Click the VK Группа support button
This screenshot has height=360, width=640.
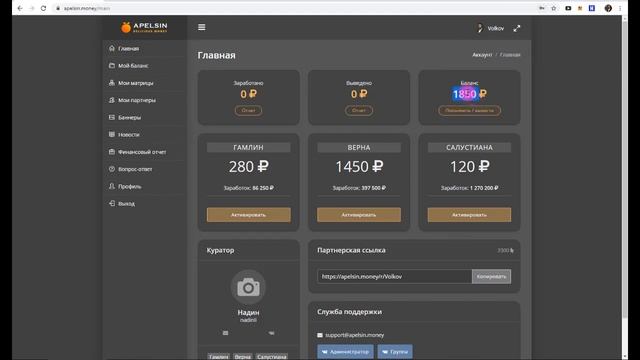395,351
